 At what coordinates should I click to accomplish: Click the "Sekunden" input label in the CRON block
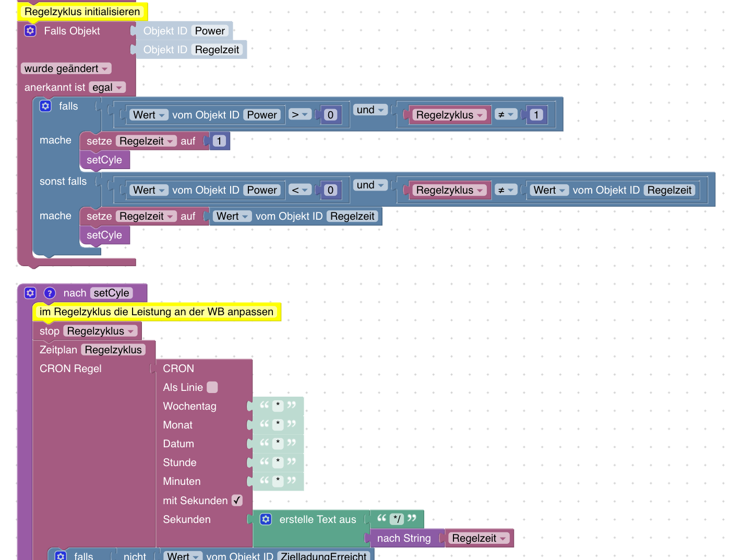(x=187, y=519)
